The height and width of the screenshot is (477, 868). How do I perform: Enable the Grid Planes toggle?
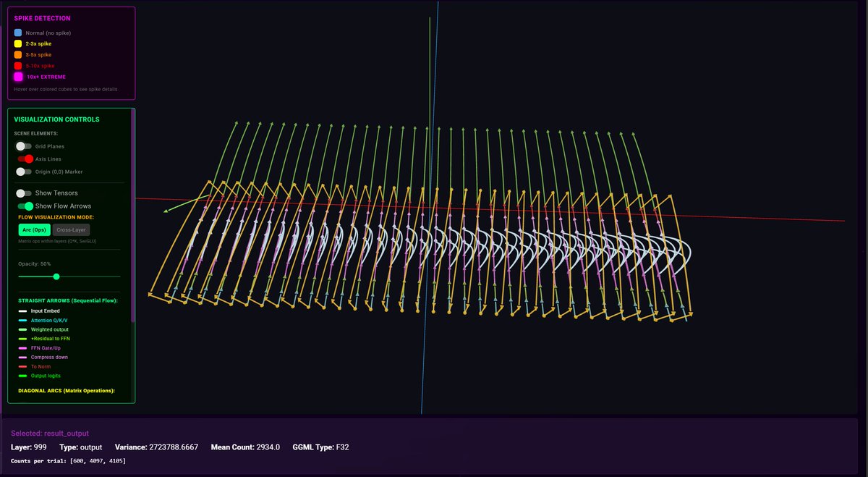(x=22, y=146)
